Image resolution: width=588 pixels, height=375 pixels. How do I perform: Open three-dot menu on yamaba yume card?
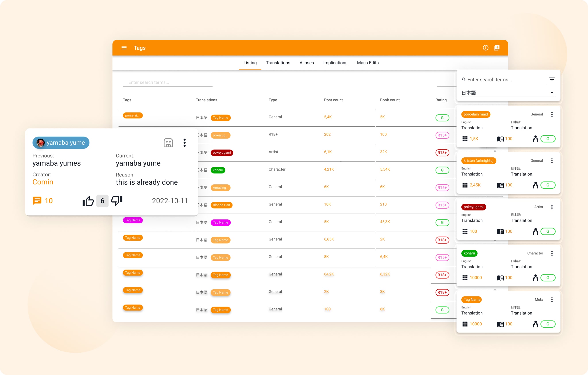tap(185, 143)
